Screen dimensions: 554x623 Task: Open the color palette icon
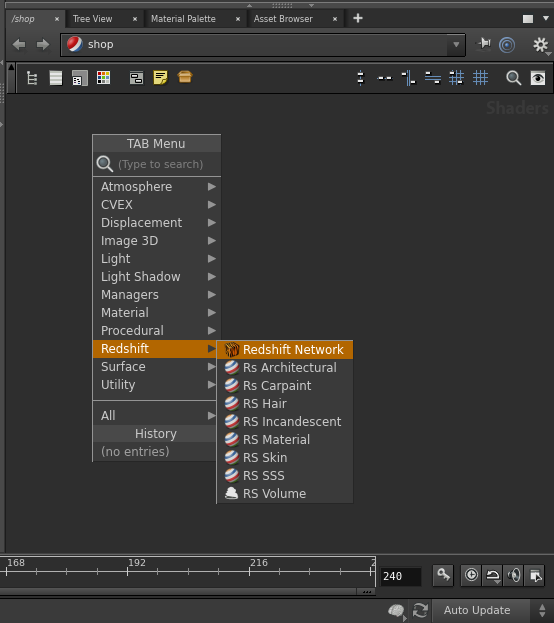103,78
